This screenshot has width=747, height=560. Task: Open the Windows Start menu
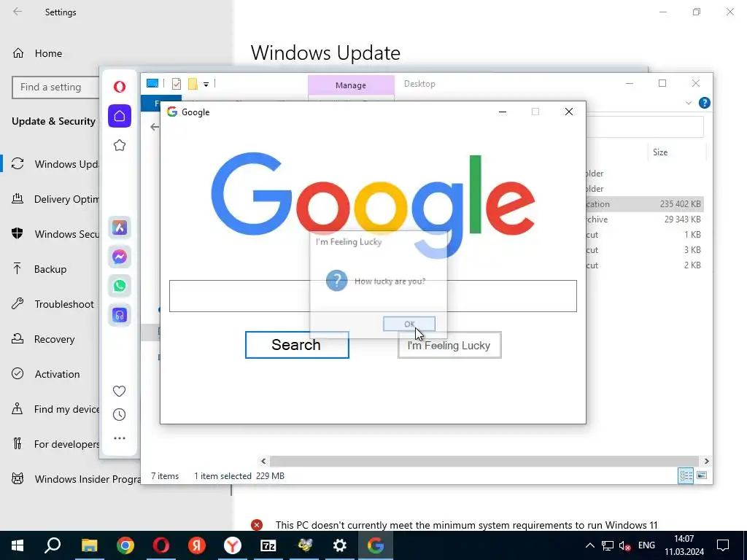pyautogui.click(x=18, y=545)
